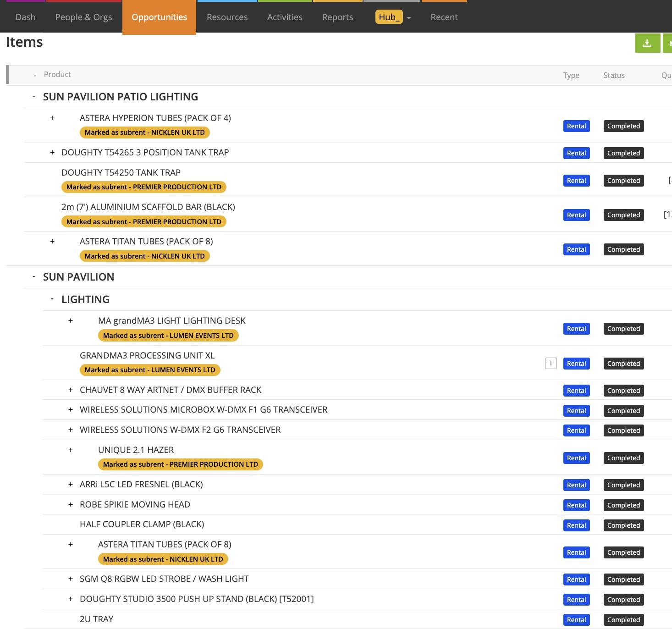The width and height of the screenshot is (672, 629).
Task: Open the Dash tab
Action: pyautogui.click(x=26, y=17)
